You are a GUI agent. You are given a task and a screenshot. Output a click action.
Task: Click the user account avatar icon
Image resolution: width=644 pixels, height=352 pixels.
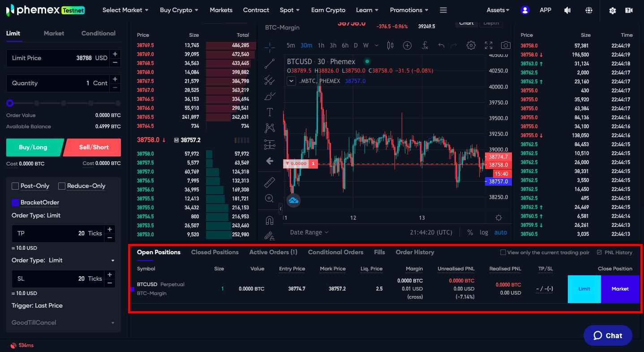[525, 10]
